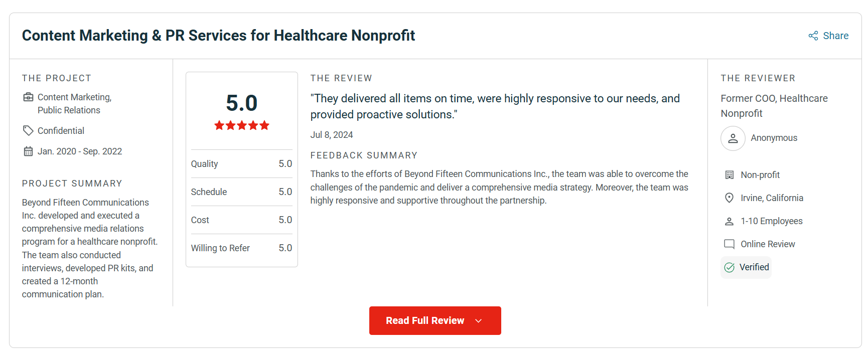The width and height of the screenshot is (868, 356).
Task: Select the briefcase icon next to Content Marketing
Action: click(28, 97)
